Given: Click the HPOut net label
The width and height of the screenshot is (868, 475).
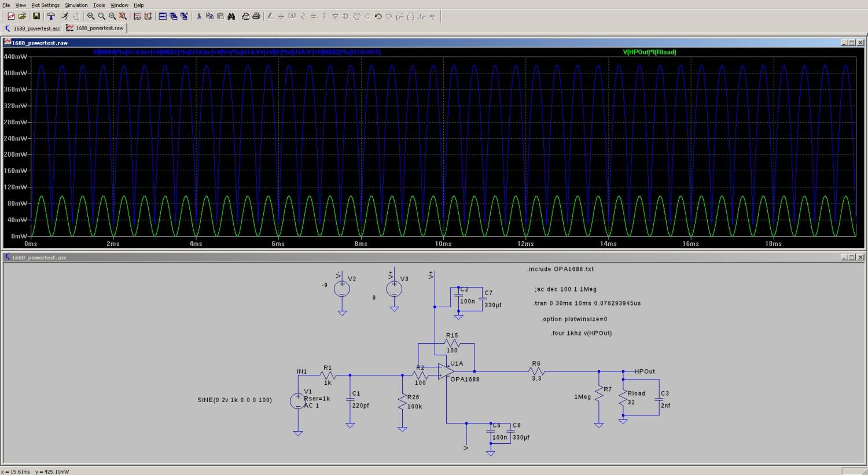Looking at the screenshot, I should 645,371.
